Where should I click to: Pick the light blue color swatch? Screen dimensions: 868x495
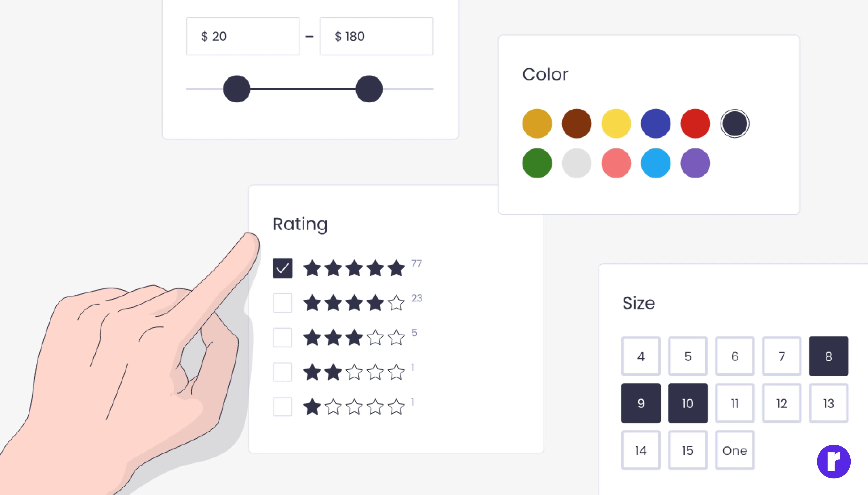[x=656, y=163]
